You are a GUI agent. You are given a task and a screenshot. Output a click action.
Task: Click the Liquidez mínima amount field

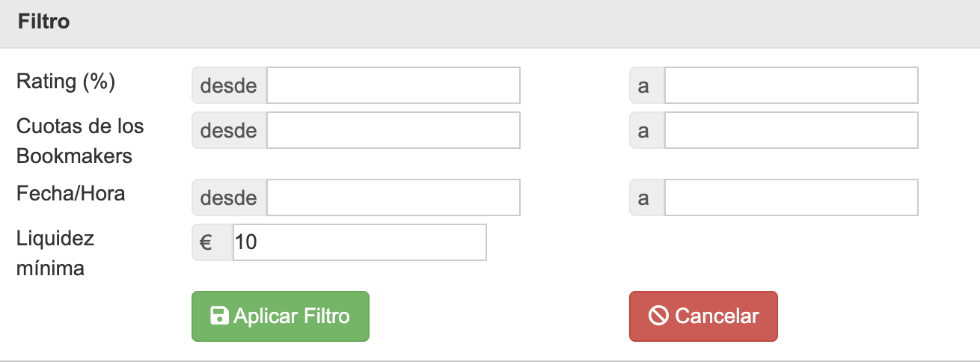coord(360,242)
